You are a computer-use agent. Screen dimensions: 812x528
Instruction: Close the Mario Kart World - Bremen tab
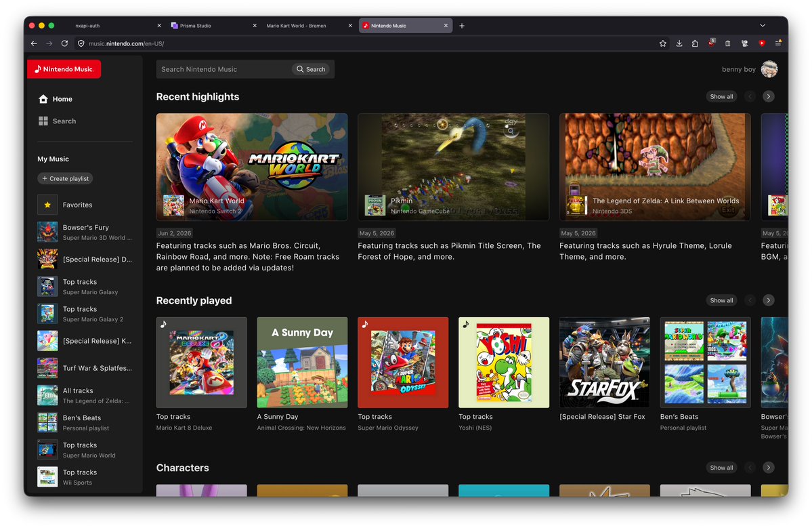pyautogui.click(x=351, y=25)
